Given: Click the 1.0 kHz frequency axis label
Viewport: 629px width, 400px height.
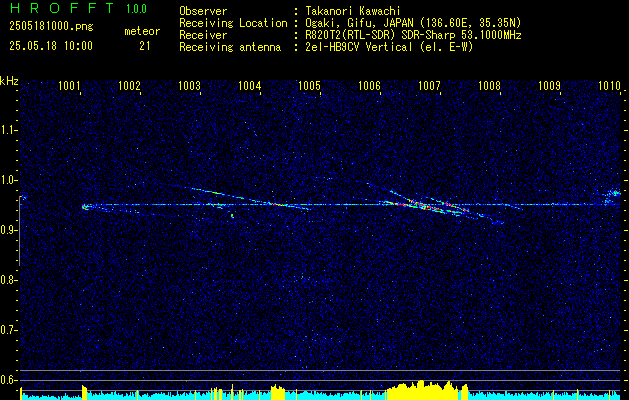Looking at the screenshot, I should tap(8, 180).
